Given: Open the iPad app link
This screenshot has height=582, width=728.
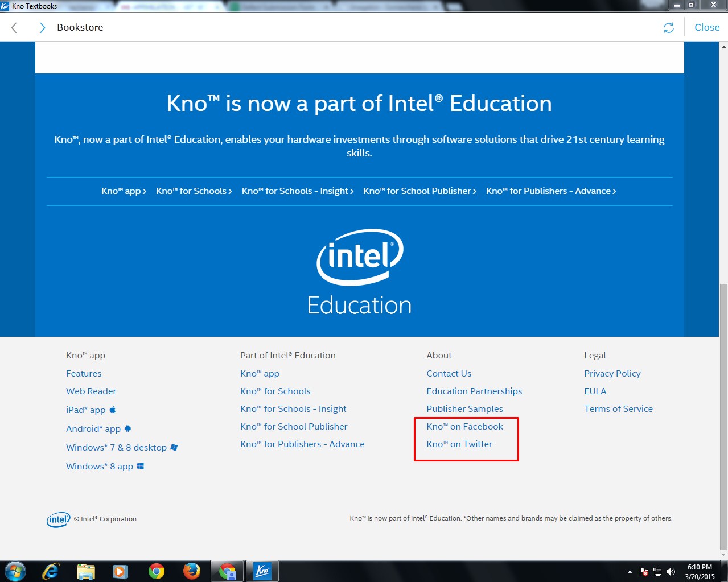Looking at the screenshot, I should [86, 410].
